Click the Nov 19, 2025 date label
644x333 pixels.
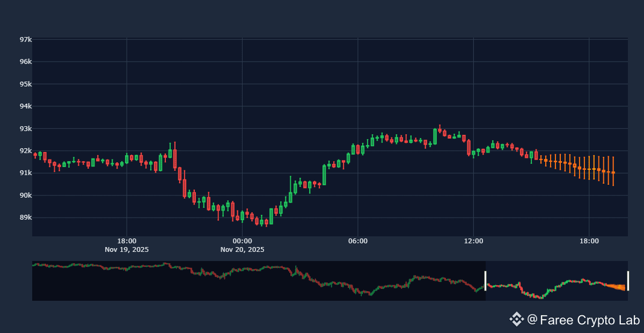pyautogui.click(x=127, y=250)
